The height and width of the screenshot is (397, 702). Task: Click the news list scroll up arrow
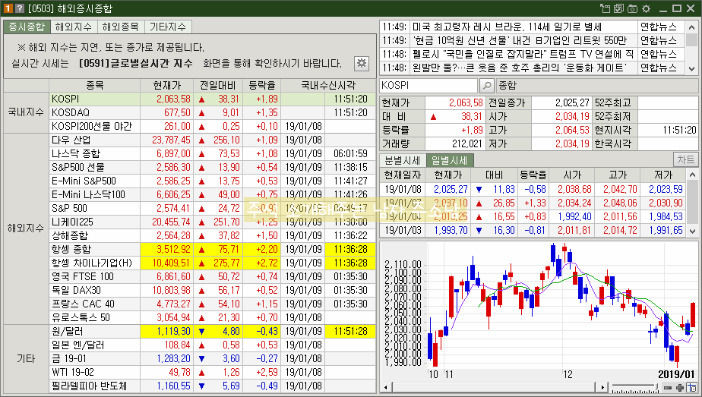pos(692,27)
